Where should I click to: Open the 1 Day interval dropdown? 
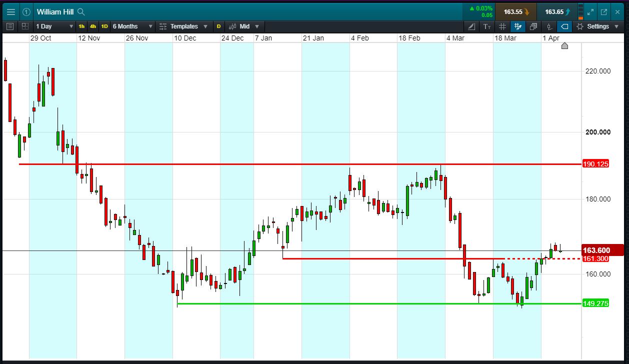[x=54, y=26]
